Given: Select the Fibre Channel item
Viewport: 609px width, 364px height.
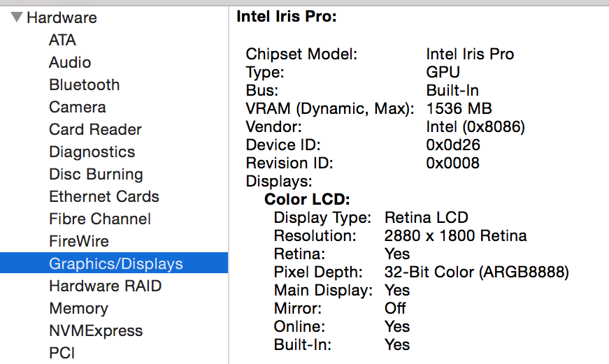Looking at the screenshot, I should 100,219.
